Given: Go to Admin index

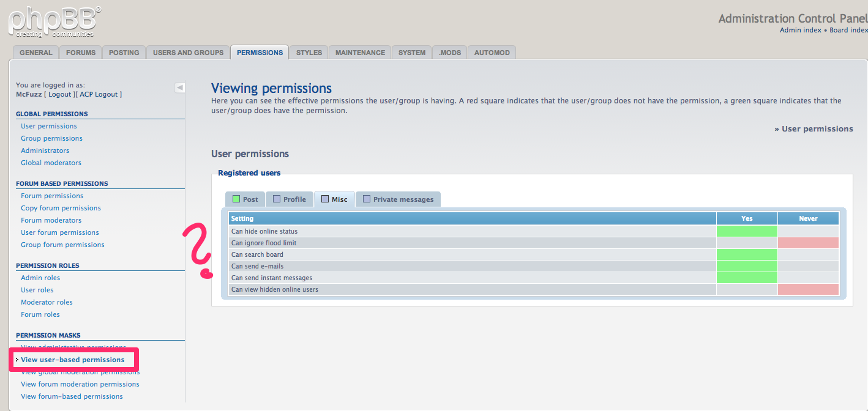Looking at the screenshot, I should click(x=801, y=30).
